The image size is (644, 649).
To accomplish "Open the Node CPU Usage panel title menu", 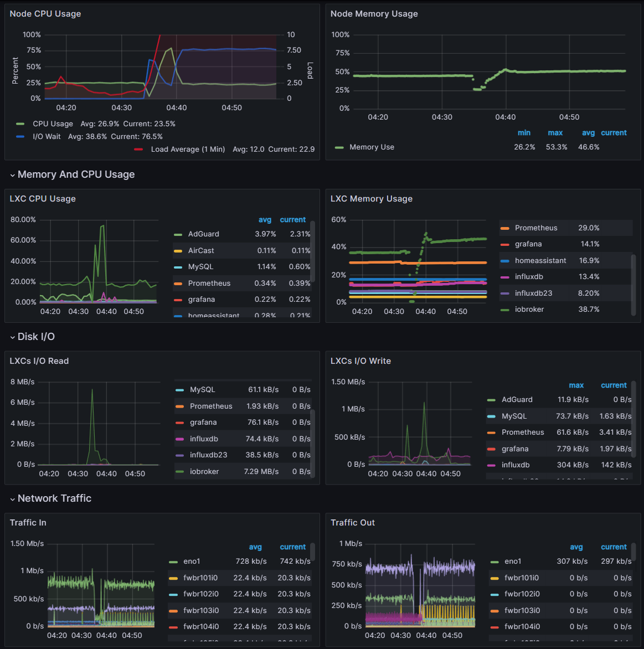I will tap(45, 14).
